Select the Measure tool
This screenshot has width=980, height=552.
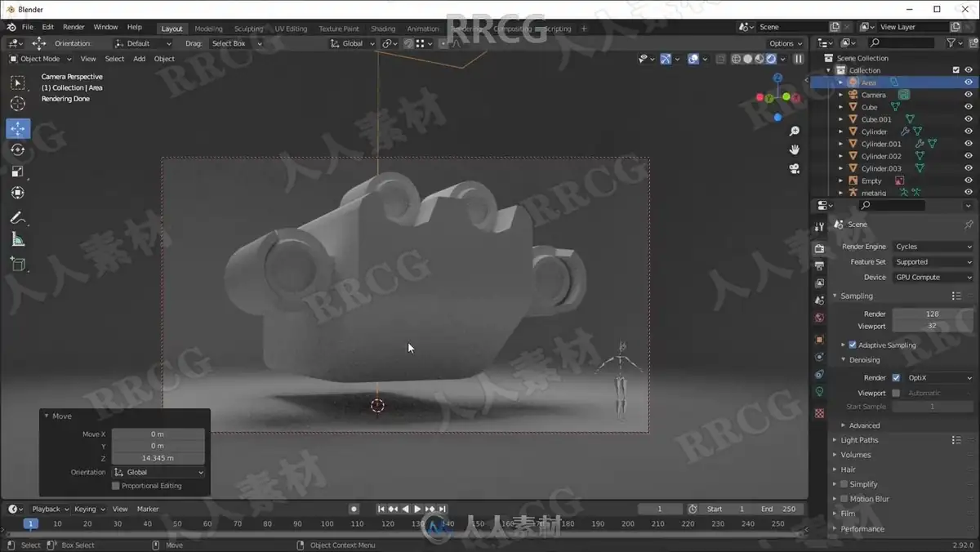point(18,239)
